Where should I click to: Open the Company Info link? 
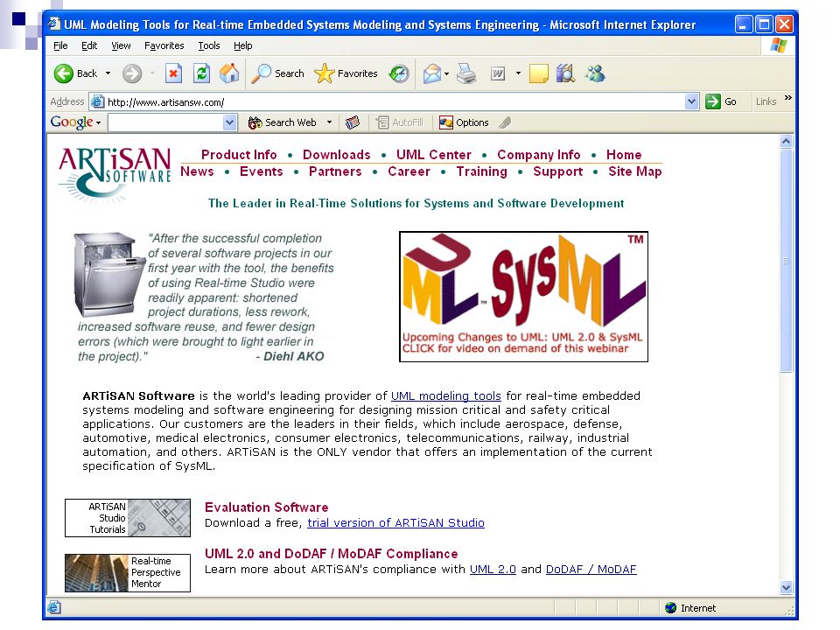click(538, 155)
